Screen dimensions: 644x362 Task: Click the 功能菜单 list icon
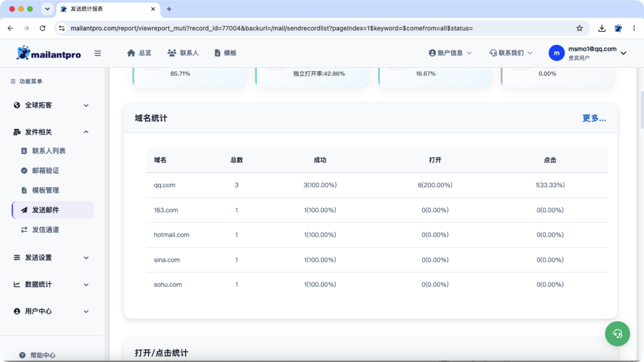coord(13,81)
